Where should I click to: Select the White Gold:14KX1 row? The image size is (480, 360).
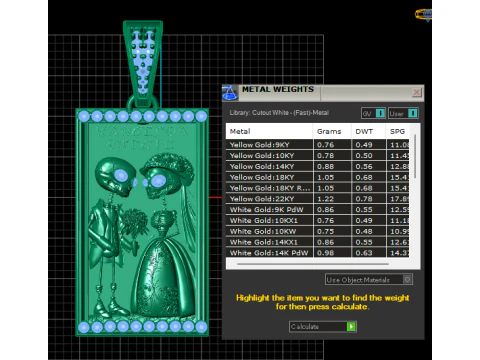(318, 242)
